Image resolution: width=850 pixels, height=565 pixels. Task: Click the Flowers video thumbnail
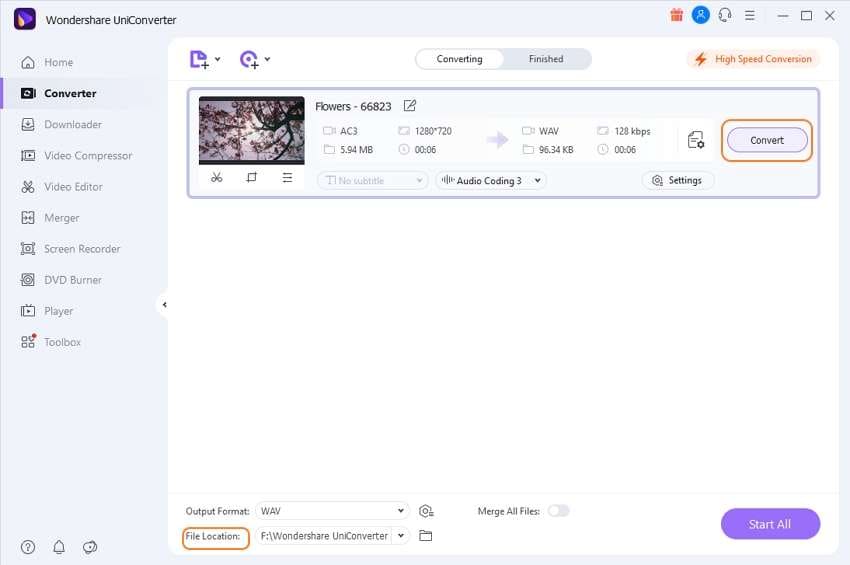(252, 130)
